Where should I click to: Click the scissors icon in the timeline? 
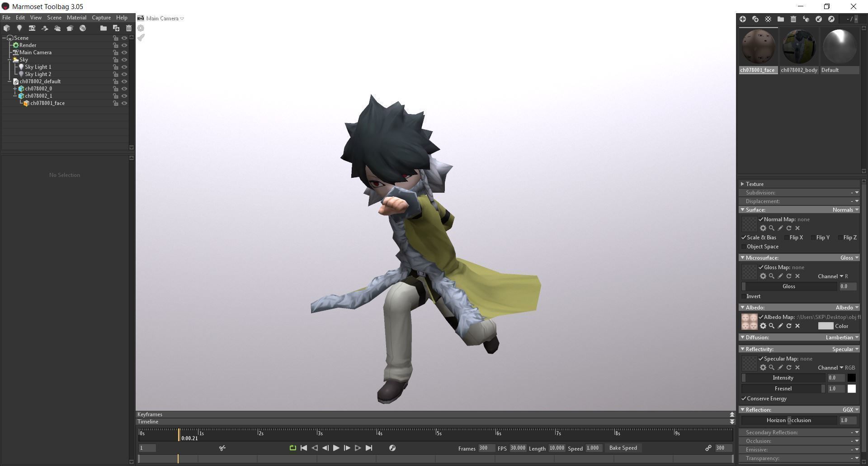pos(222,448)
